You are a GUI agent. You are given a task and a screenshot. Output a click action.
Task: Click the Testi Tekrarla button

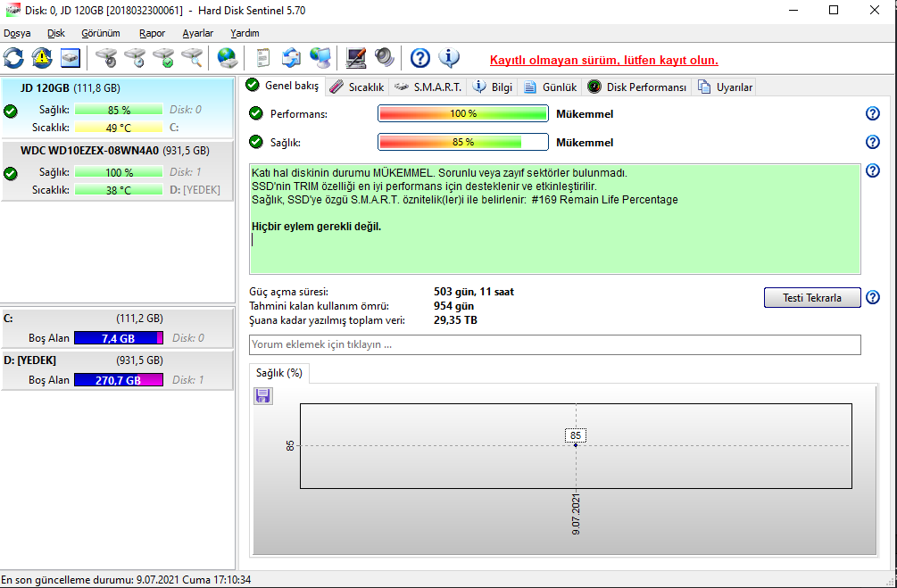[812, 297]
